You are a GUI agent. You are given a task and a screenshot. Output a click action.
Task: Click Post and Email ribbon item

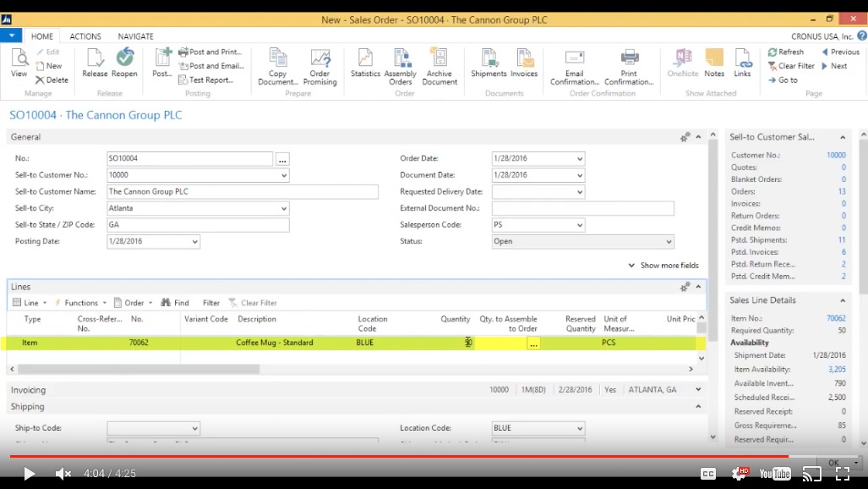tap(211, 65)
